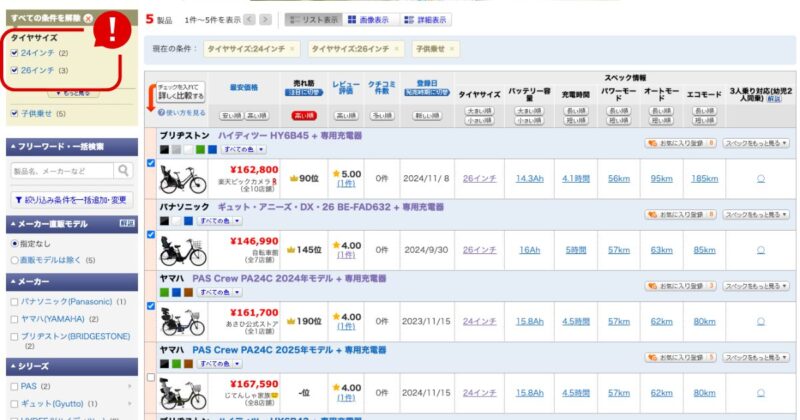Open すべての色 dropdown for ギュット・アニーズ
Image resolution: width=800 pixels, height=420 pixels.
coord(219,221)
